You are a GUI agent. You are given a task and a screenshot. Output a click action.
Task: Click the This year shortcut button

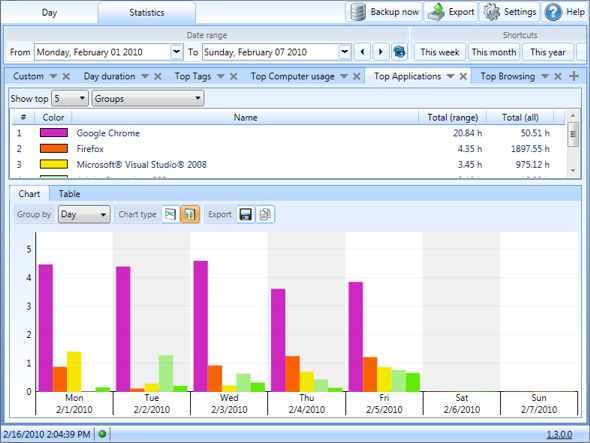point(548,52)
